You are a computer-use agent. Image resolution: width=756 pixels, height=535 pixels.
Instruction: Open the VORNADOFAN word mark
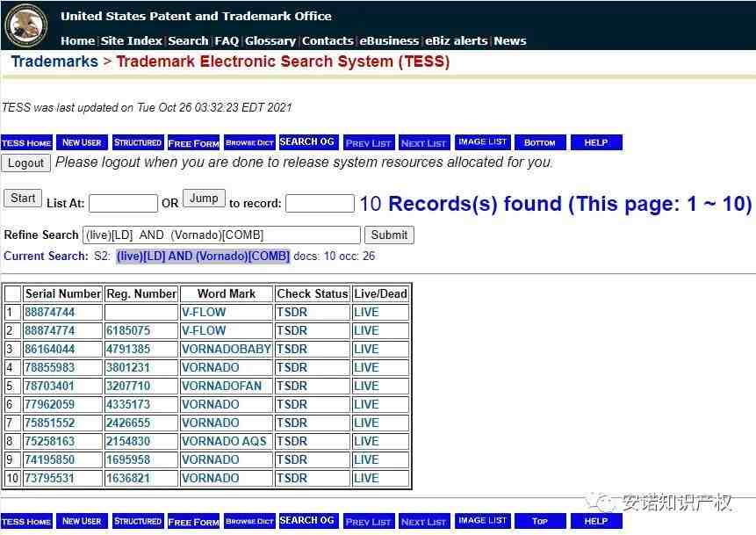click(x=221, y=387)
